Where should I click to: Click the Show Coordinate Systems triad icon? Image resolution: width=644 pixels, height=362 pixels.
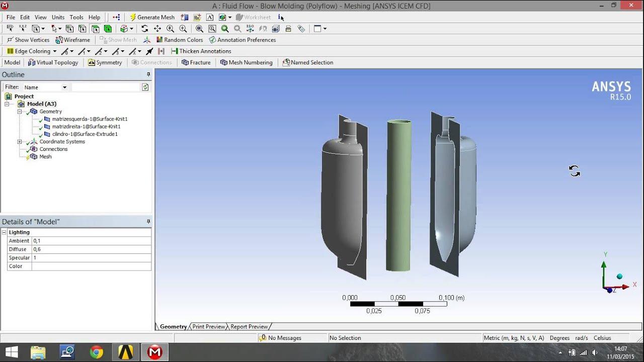tap(146, 40)
